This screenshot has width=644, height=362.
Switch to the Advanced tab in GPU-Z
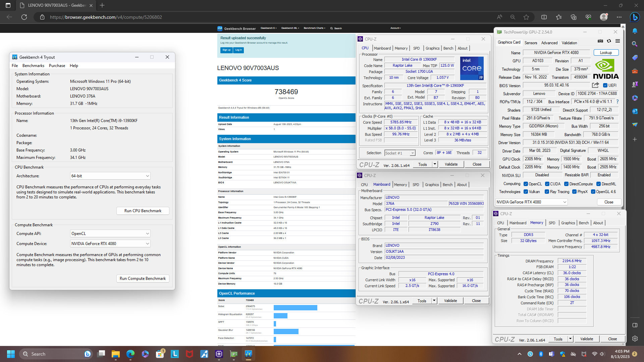point(549,43)
